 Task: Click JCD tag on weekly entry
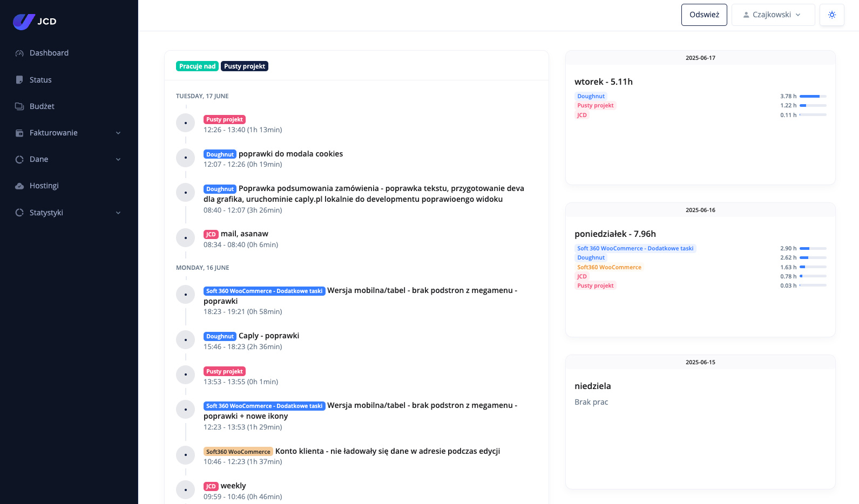pyautogui.click(x=211, y=486)
